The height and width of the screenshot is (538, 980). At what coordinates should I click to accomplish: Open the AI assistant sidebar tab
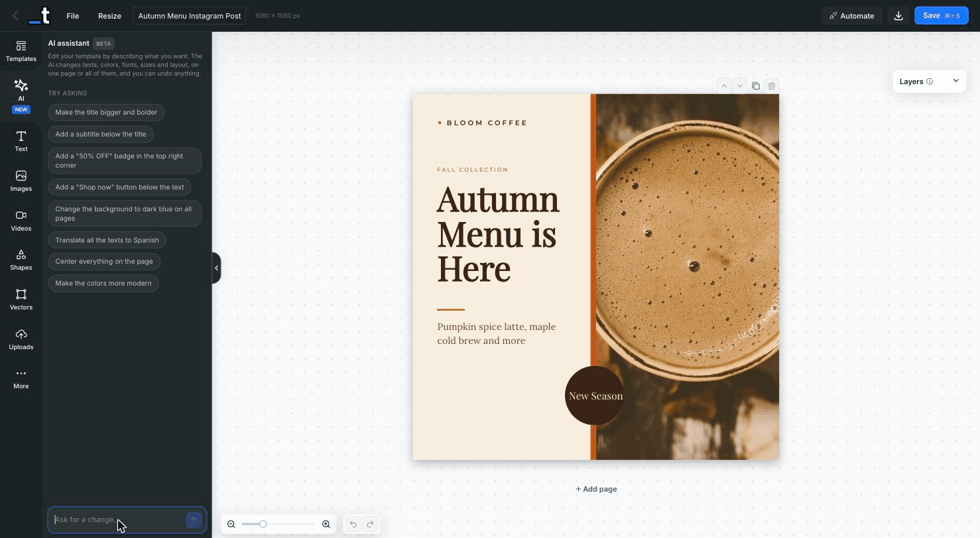point(21,95)
